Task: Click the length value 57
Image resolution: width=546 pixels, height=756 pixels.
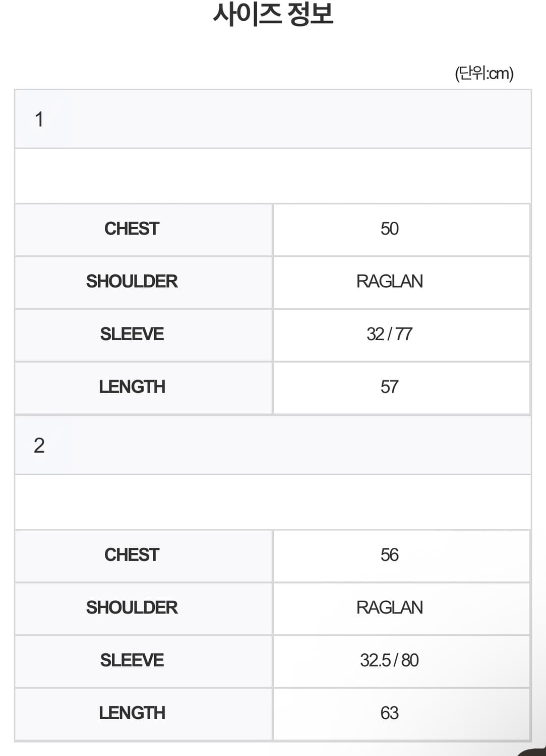Action: coord(390,387)
